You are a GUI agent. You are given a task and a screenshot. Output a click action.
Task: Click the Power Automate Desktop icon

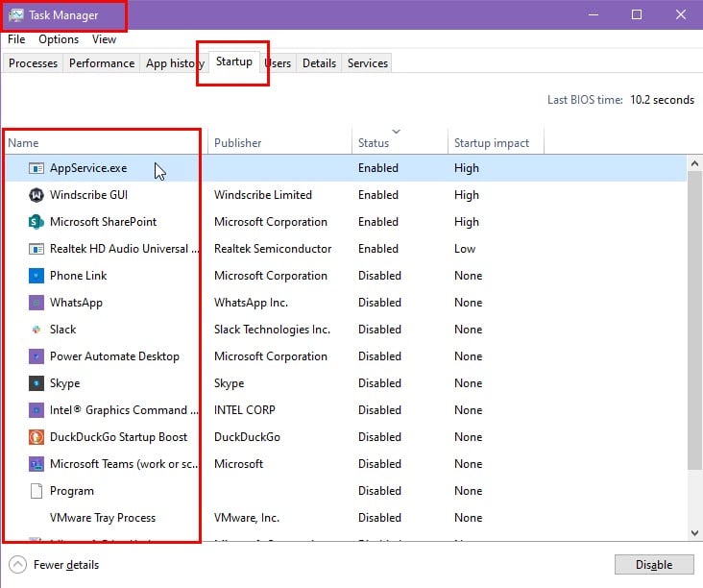(36, 356)
